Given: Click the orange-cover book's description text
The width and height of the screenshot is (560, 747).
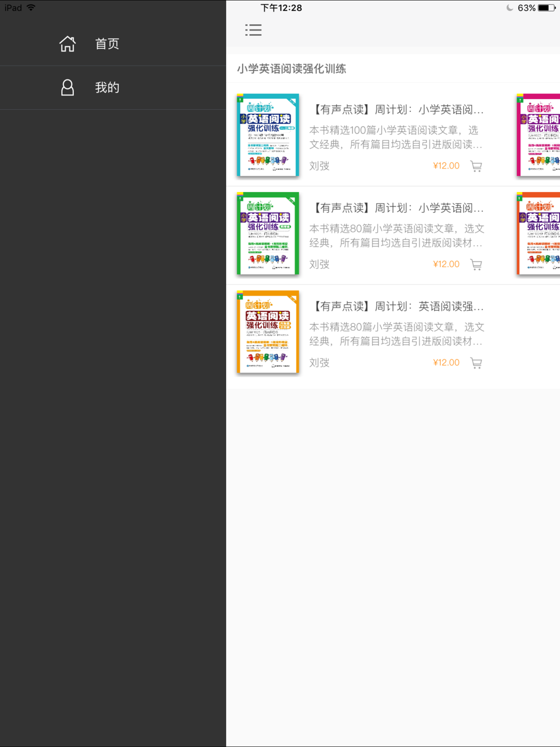Looking at the screenshot, I should pyautogui.click(x=396, y=334).
